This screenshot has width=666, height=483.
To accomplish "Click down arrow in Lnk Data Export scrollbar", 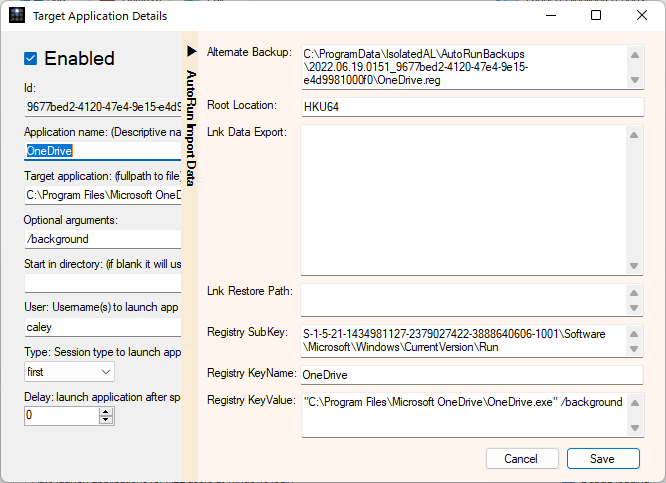I will tap(634, 266).
